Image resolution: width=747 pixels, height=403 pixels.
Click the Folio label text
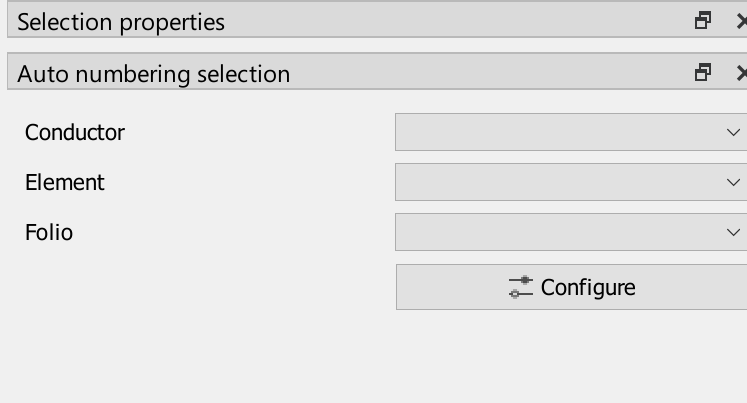(x=49, y=232)
